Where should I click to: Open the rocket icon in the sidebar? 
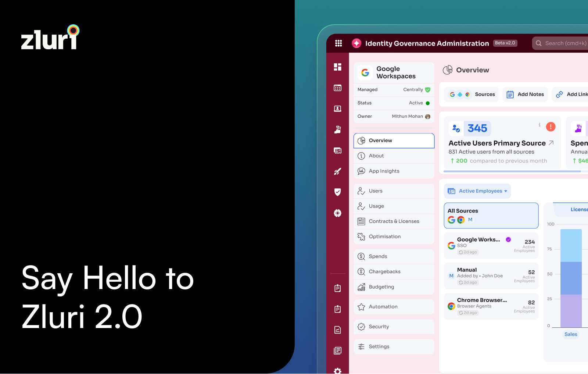coord(337,171)
